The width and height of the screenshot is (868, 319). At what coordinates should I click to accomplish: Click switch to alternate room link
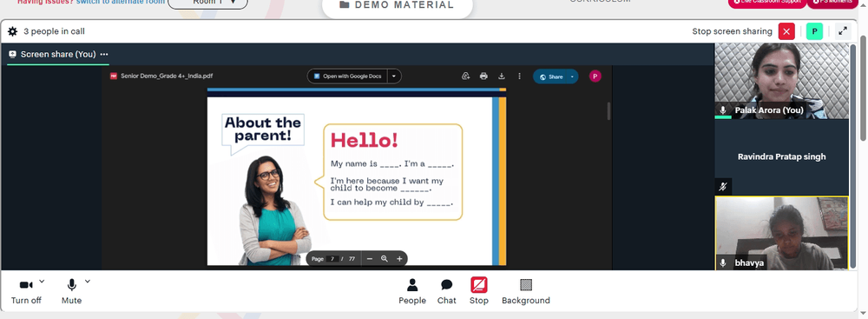(x=120, y=3)
